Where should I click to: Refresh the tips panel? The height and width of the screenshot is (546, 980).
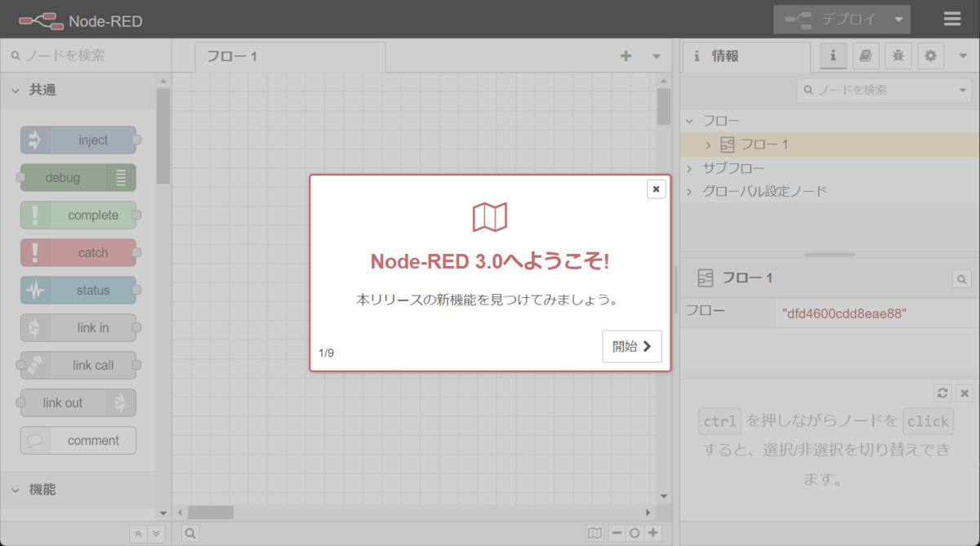pos(941,393)
